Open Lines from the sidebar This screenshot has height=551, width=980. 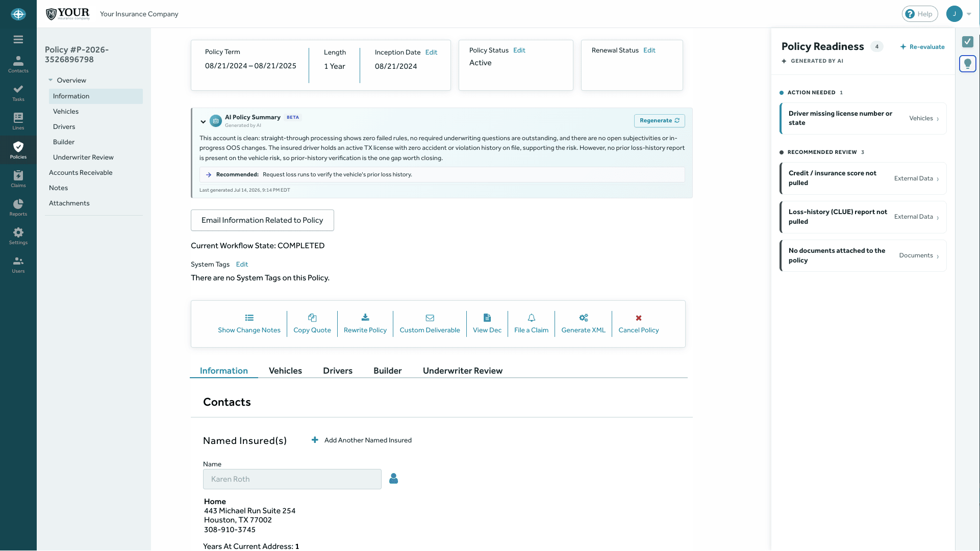[18, 121]
